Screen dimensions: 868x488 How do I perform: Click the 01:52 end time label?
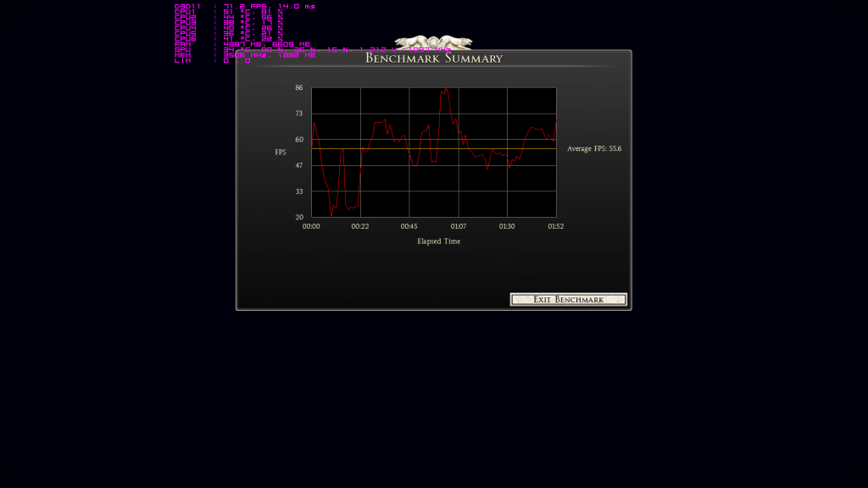pyautogui.click(x=555, y=227)
